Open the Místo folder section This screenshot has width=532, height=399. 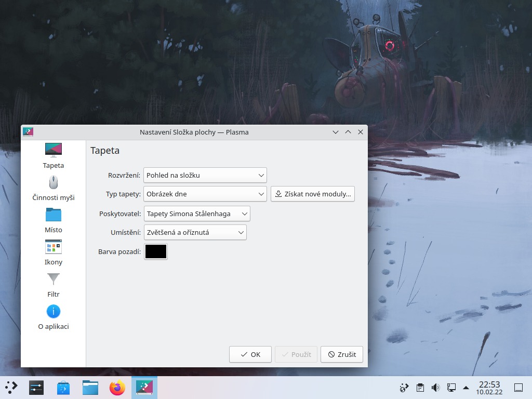point(54,221)
